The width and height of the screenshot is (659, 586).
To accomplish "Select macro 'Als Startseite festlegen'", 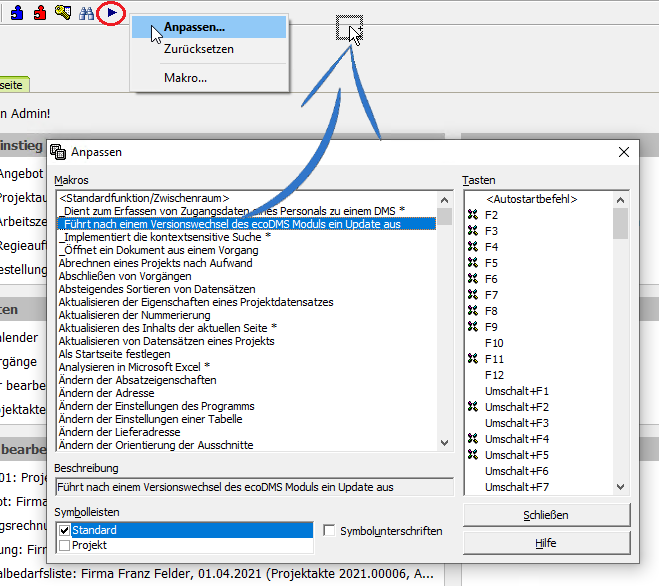I will [114, 354].
